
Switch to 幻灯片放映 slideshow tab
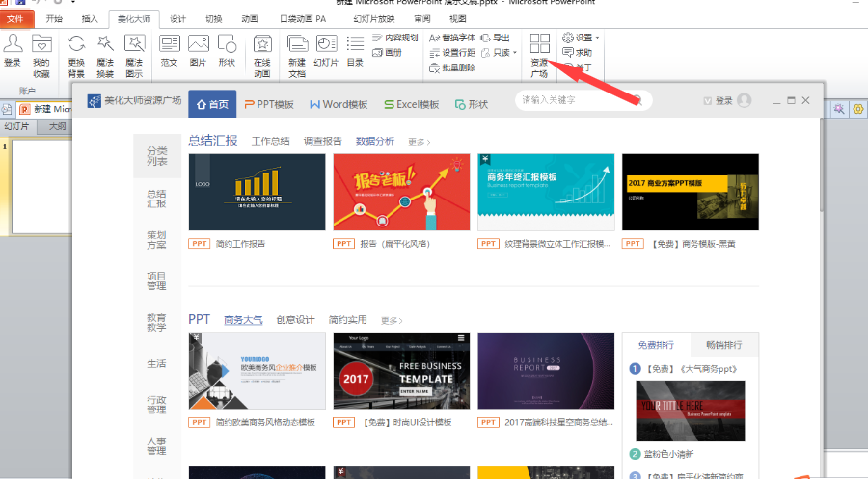click(374, 19)
